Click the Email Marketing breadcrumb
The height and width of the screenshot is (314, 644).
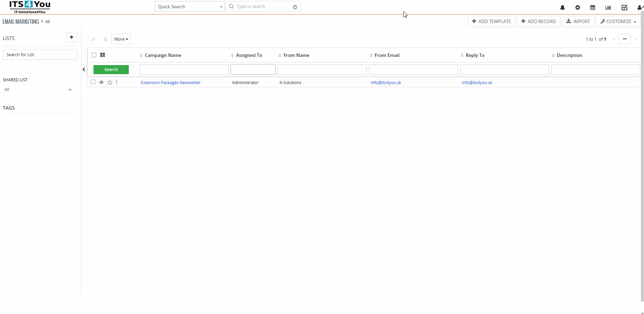point(21,22)
